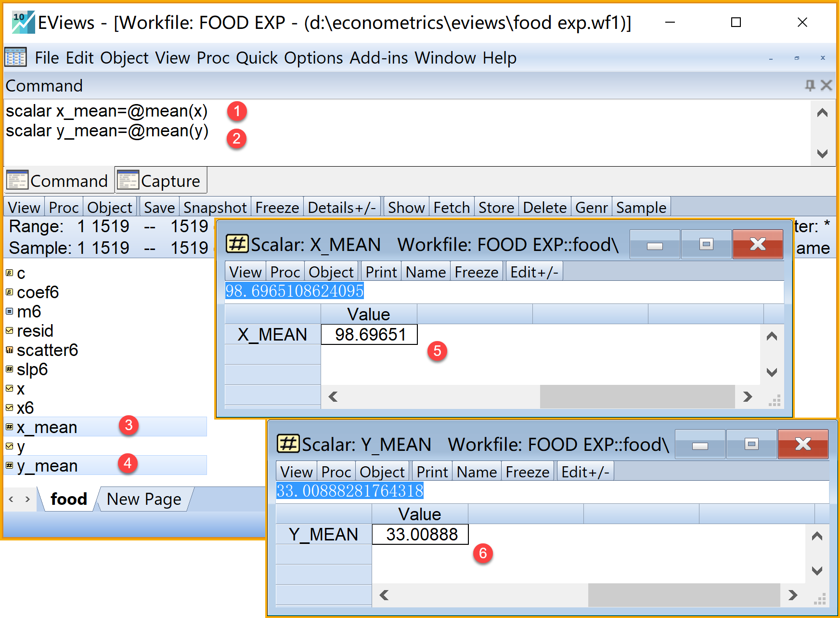This screenshot has width=840, height=618.
Task: Click the Genr button in workfile toolbar
Action: tap(591, 208)
